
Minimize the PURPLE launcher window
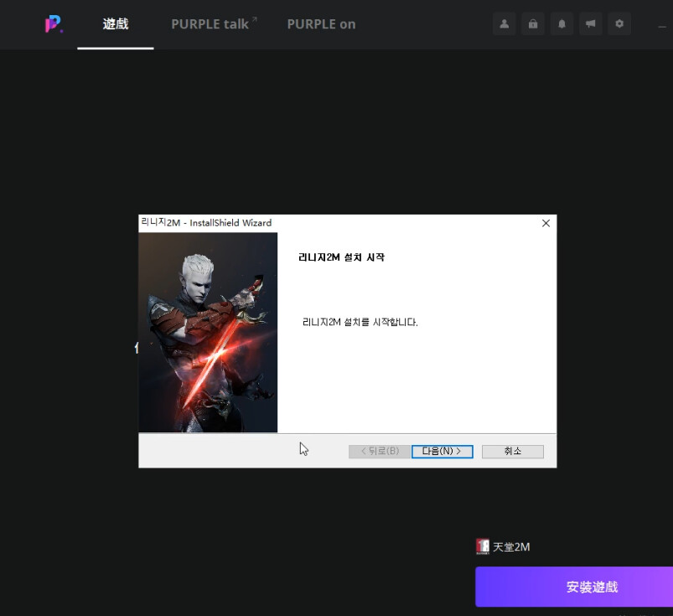(x=661, y=24)
